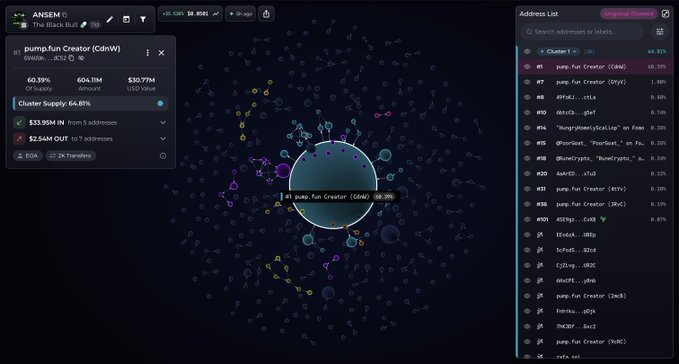Select the @RuneCrypto_ address row

tap(595, 158)
